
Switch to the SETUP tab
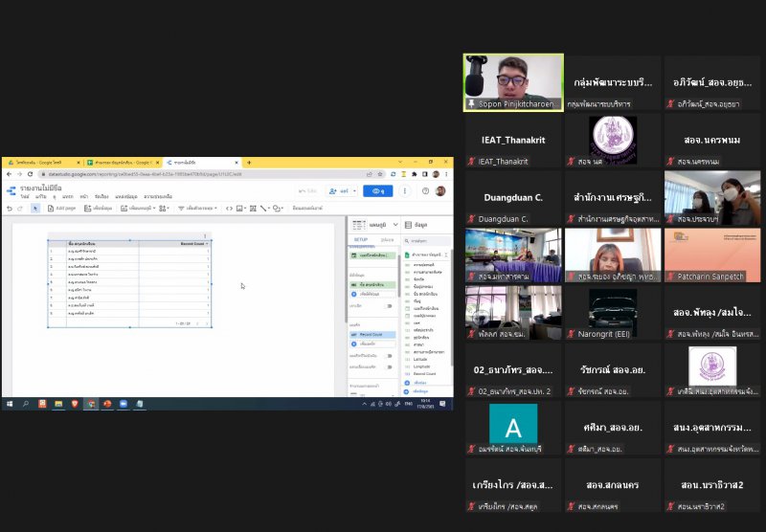[361, 239]
